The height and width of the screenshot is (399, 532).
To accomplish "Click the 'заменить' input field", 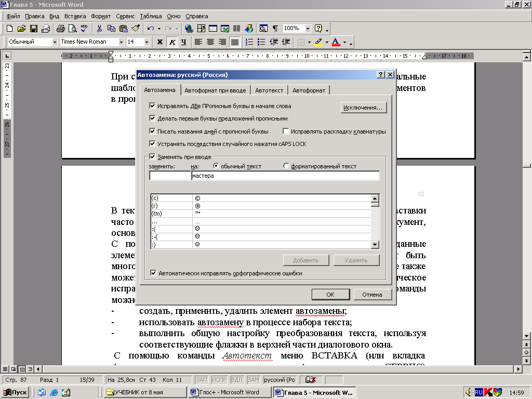I will [x=170, y=176].
